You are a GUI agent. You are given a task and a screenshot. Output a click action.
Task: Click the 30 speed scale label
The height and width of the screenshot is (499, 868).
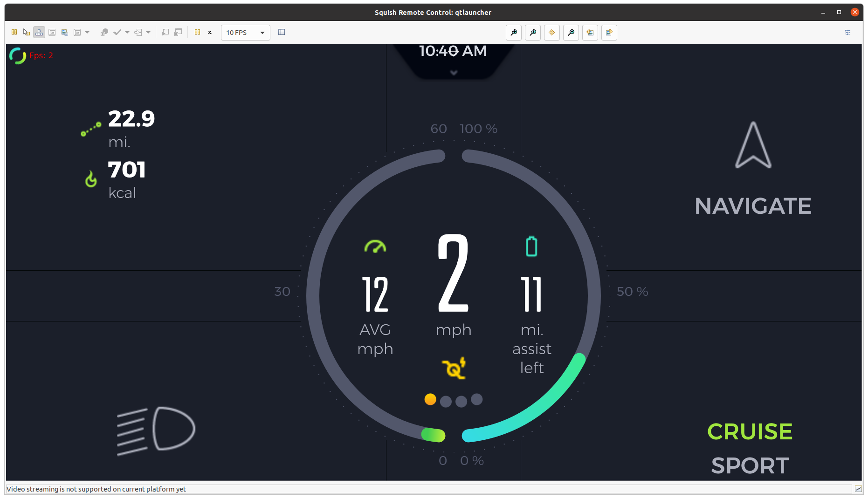(x=282, y=292)
